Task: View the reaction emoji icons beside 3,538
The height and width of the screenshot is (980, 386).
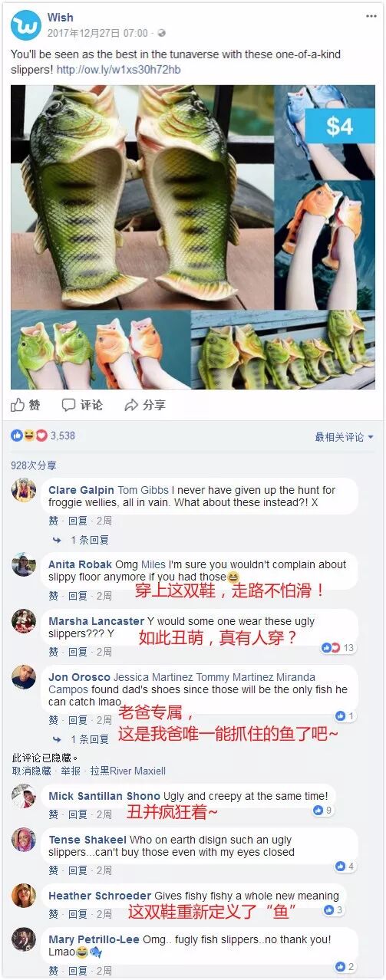Action: [x=29, y=436]
